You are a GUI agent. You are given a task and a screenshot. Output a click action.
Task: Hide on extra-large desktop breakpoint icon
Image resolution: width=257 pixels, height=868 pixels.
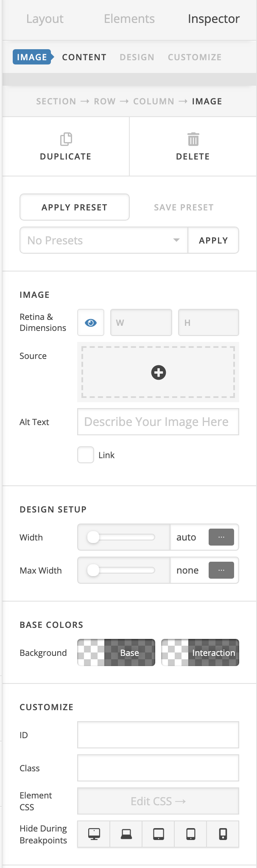(94, 834)
